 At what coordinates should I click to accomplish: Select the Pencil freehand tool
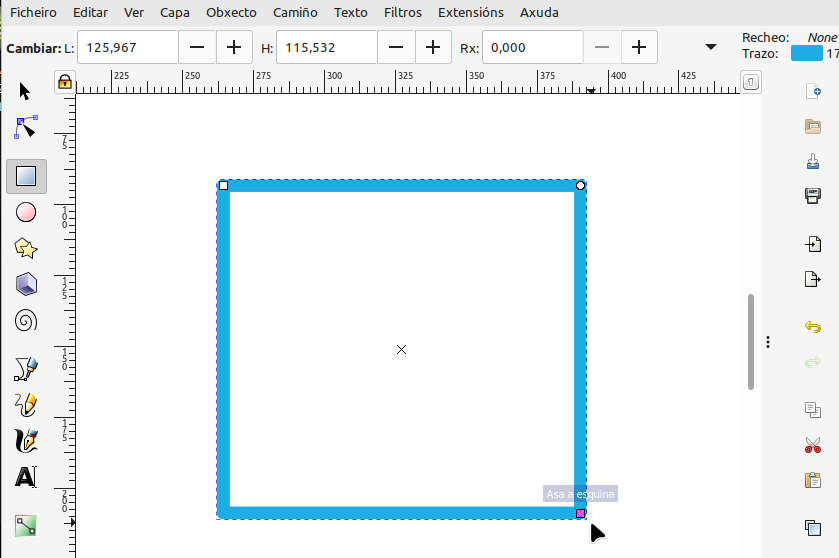pos(26,405)
